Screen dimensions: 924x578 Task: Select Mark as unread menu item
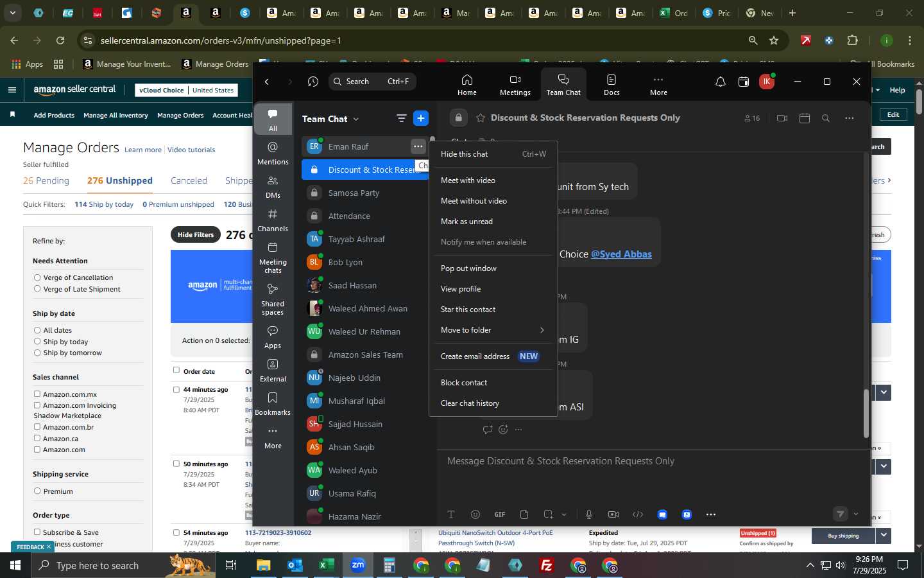point(492,222)
